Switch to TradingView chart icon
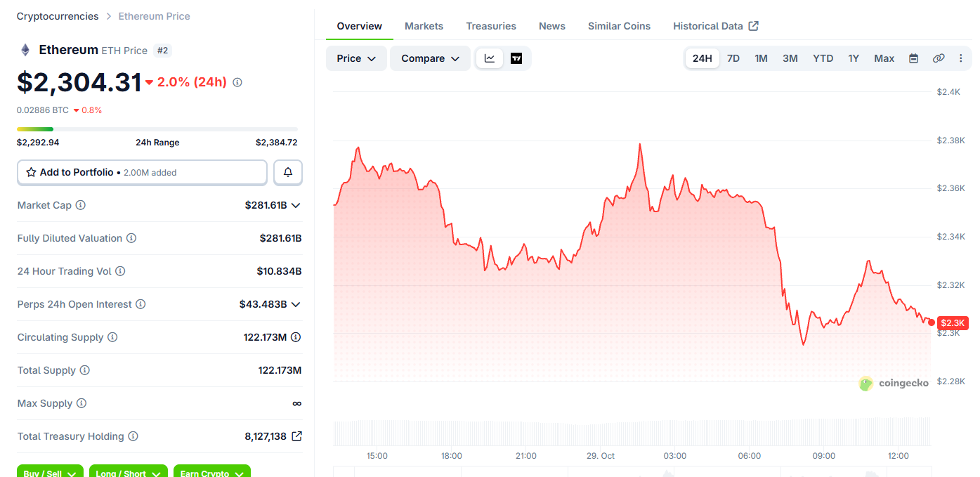Screen dimensions: 980x477 [516, 58]
